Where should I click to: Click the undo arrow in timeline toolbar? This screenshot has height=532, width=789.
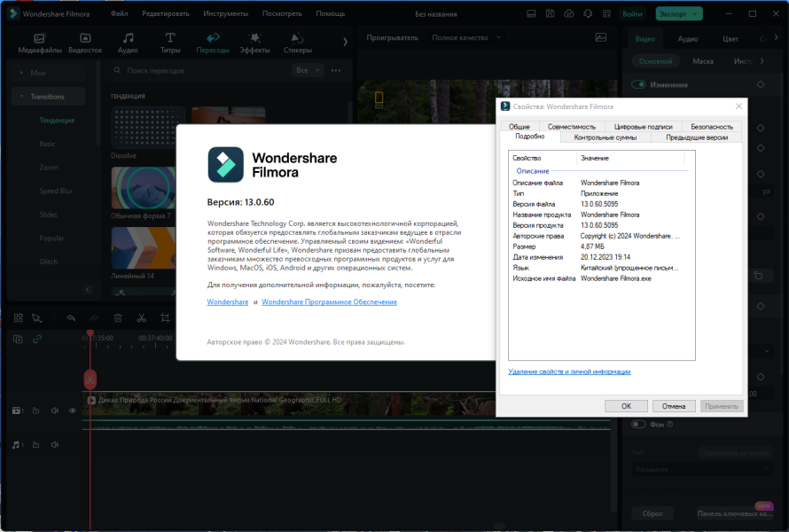coord(71,317)
